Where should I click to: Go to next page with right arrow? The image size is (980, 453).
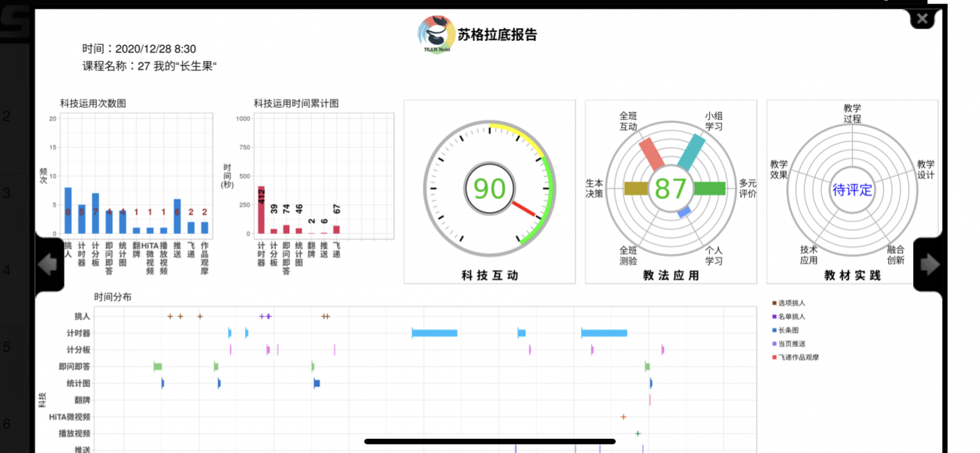[929, 265]
